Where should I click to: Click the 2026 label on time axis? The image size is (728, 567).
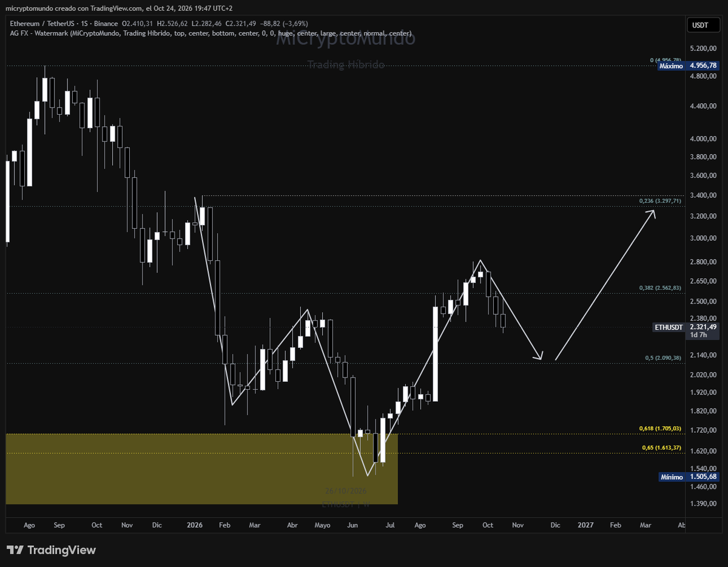(195, 525)
